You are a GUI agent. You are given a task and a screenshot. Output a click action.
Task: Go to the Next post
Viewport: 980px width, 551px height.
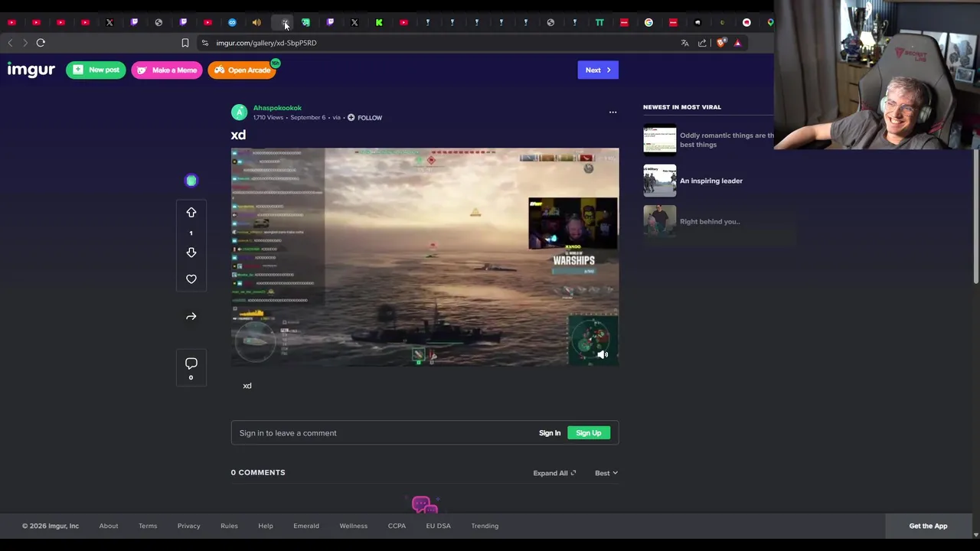(598, 70)
